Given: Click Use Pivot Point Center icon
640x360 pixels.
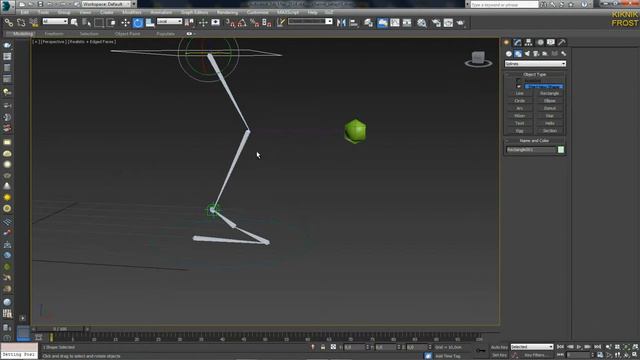Looking at the screenshot, I should [189, 22].
